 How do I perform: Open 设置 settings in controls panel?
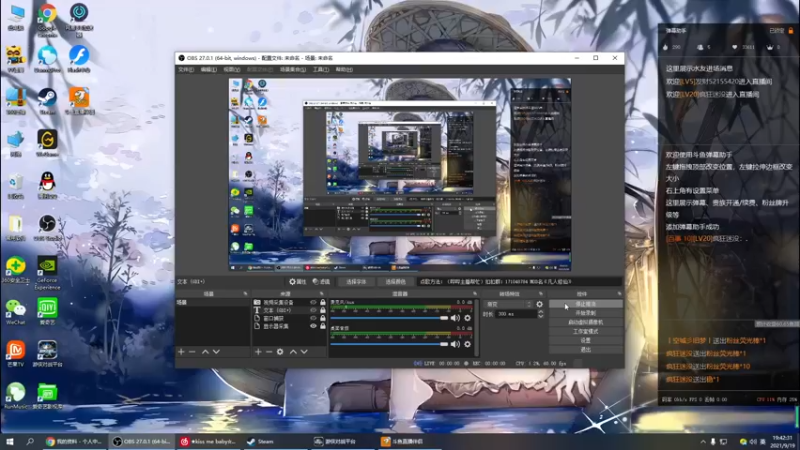[586, 340]
